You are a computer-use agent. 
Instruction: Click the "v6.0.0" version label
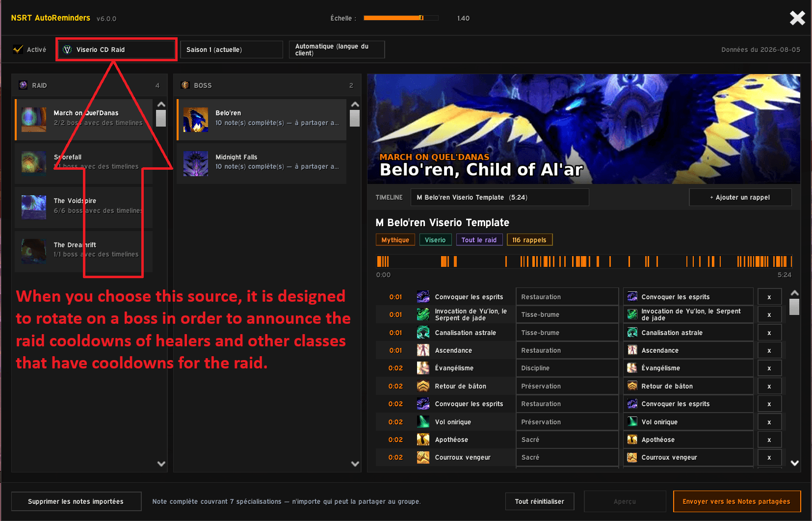tap(106, 19)
